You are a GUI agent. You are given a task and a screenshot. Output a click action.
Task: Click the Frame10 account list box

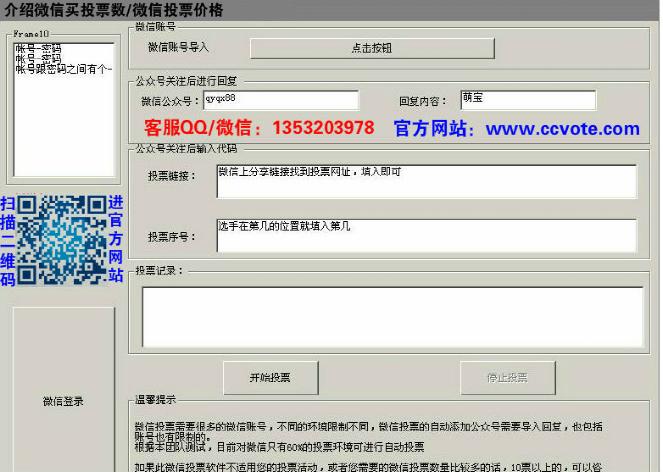click(x=64, y=109)
